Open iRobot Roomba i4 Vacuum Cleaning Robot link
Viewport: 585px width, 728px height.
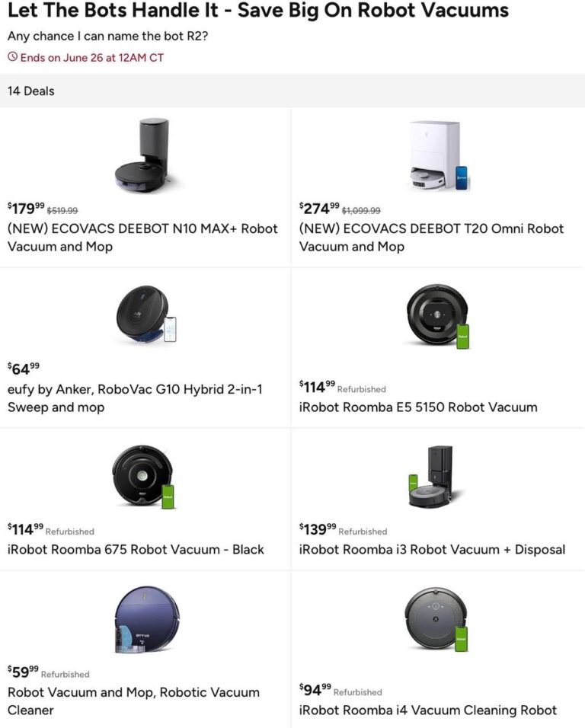(427, 710)
